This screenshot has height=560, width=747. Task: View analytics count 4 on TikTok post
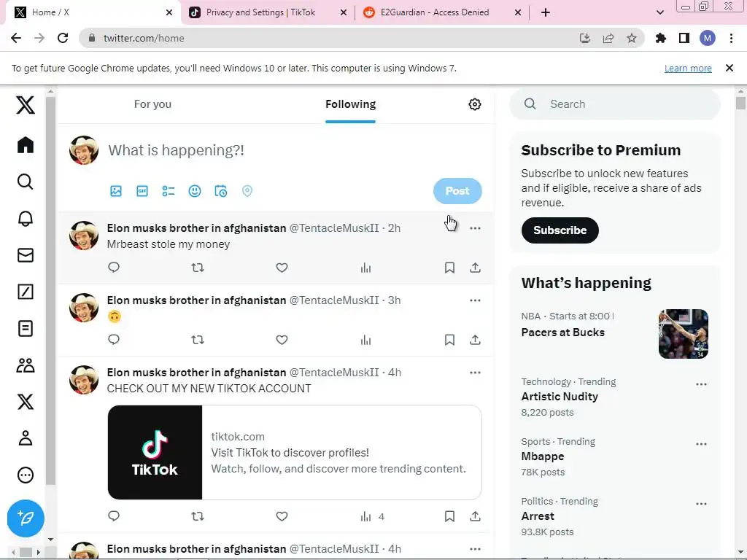372,516
